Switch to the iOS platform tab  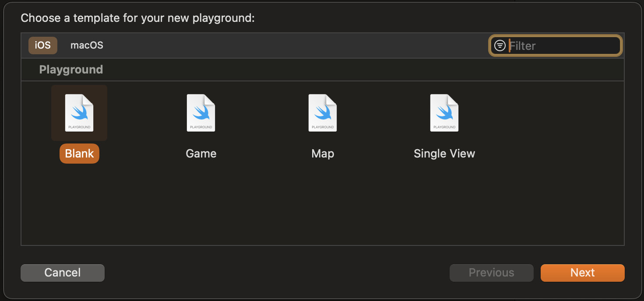click(43, 45)
